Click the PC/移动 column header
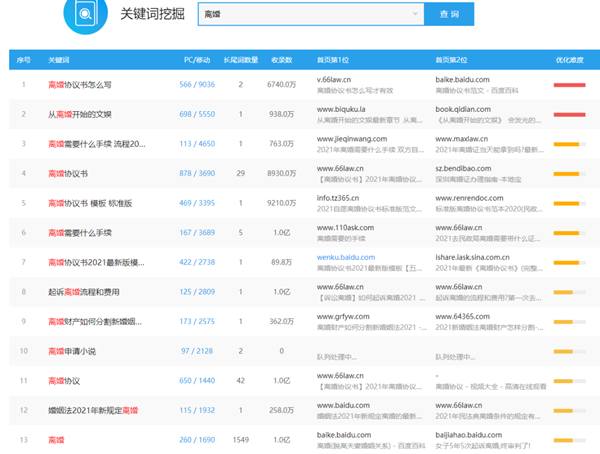Screen dimensions: 600x454 [198, 60]
